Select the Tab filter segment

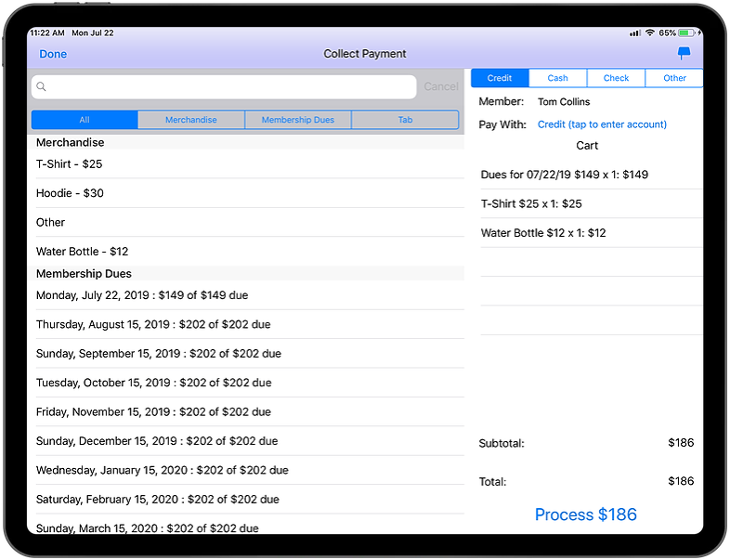405,120
